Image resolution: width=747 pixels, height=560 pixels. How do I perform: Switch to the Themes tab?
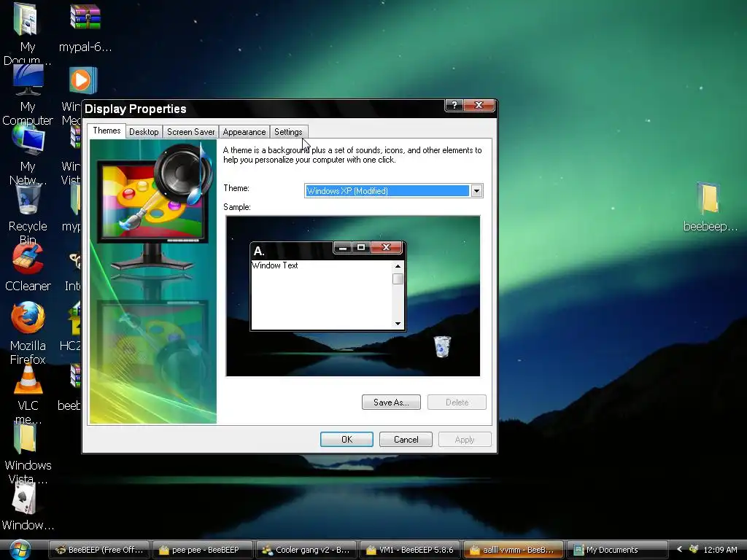(x=107, y=131)
